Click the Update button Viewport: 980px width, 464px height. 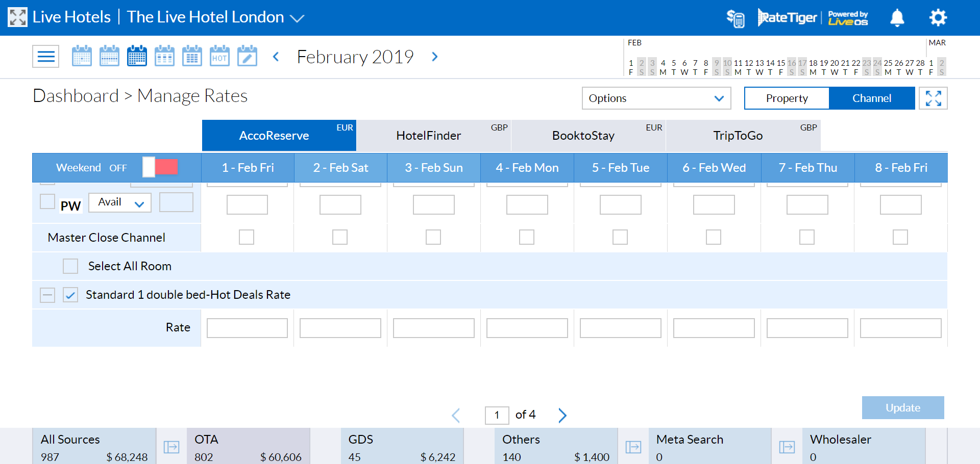tap(903, 407)
